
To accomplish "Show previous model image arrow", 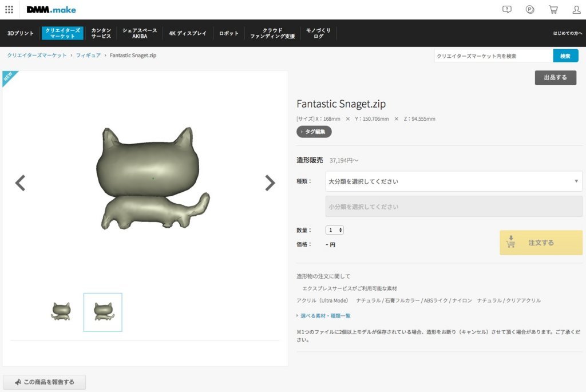I will [20, 183].
